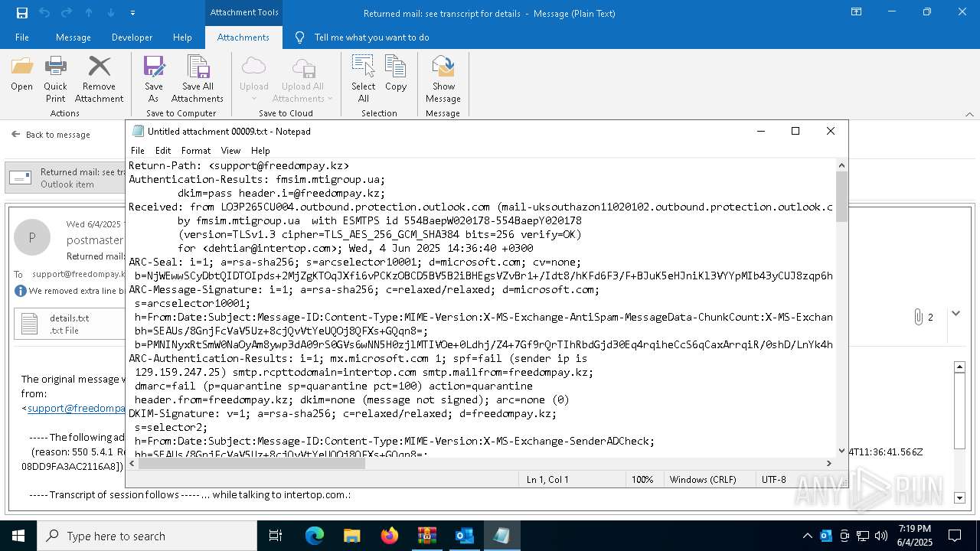Select All attachments in ribbon
The image size is (980, 551).
tap(363, 79)
